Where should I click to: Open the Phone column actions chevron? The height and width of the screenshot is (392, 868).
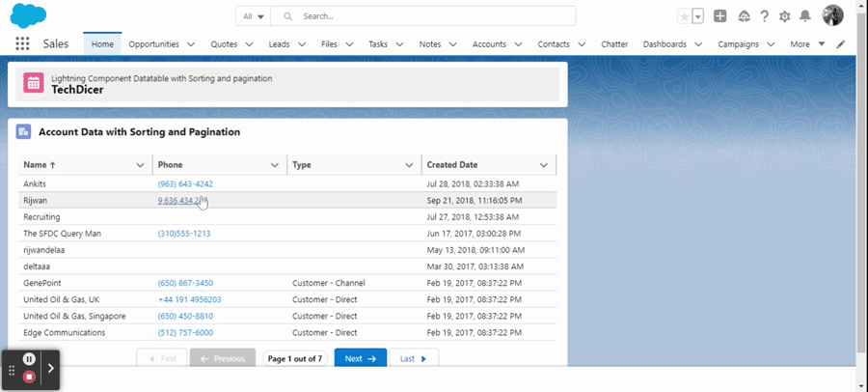click(x=275, y=165)
